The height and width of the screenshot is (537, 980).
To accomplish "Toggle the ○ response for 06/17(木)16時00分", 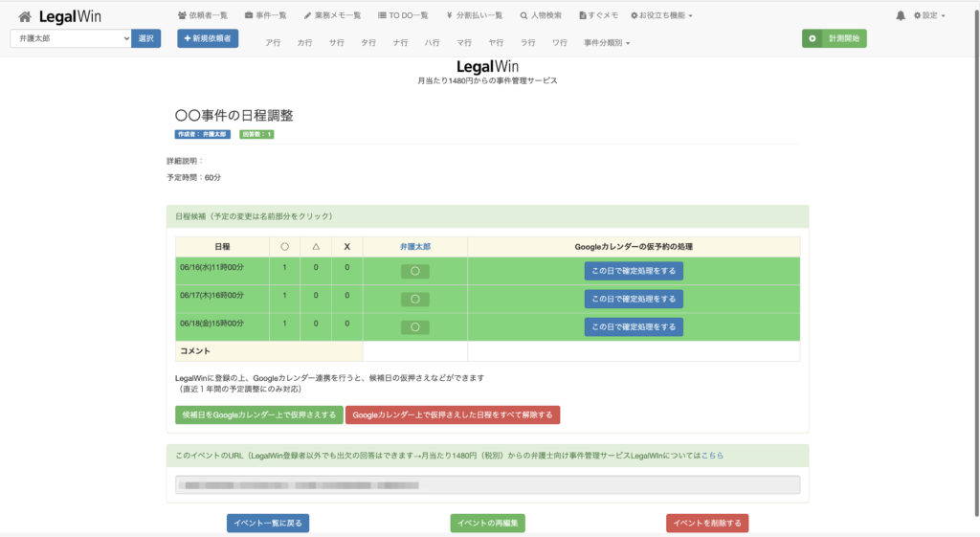I will 414,299.
